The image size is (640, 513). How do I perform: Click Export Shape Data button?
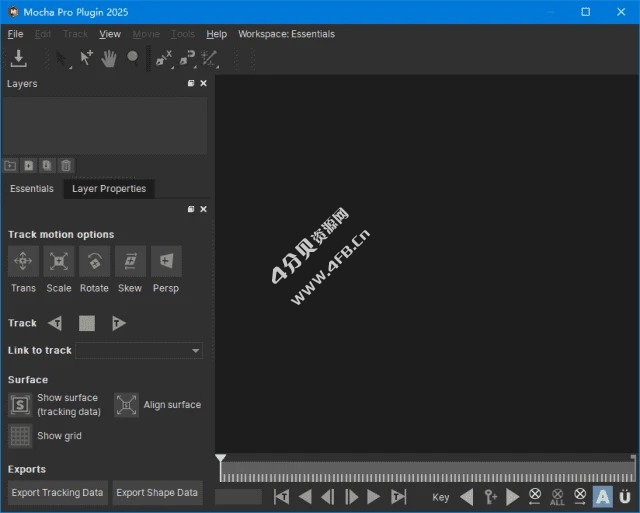[x=157, y=493]
